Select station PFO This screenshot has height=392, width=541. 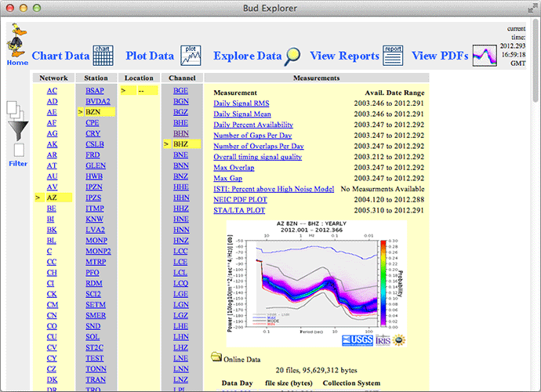click(93, 273)
